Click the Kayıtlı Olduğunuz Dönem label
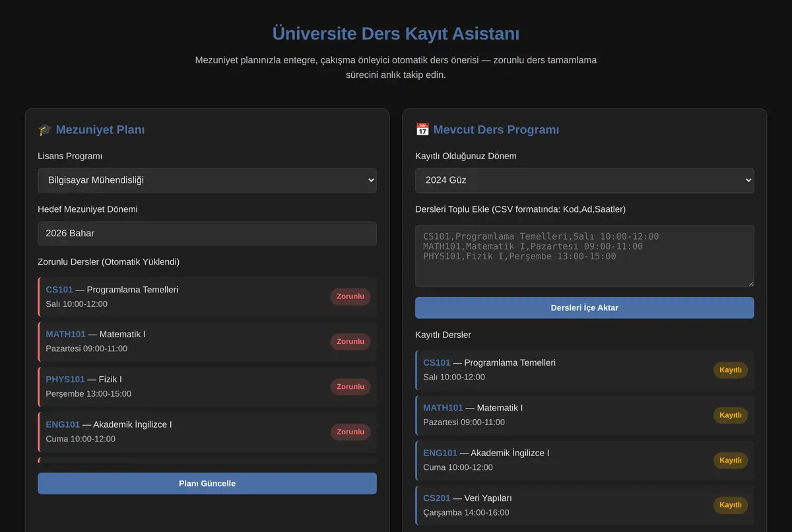 tap(466, 156)
